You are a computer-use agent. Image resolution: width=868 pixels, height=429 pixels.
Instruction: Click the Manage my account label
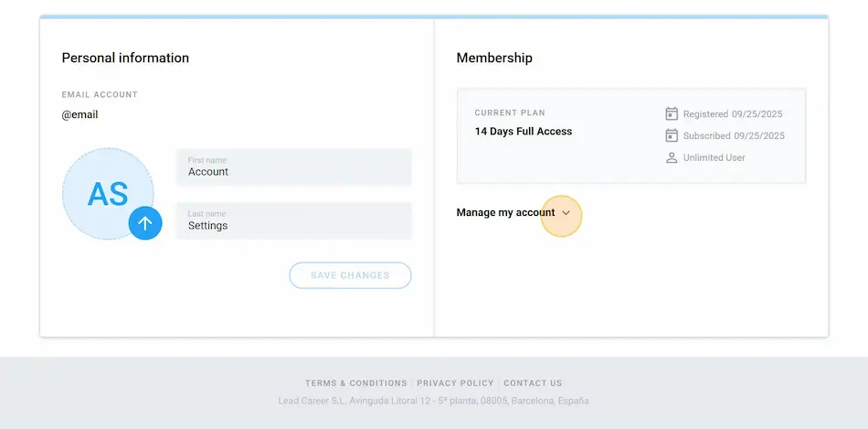coord(505,213)
